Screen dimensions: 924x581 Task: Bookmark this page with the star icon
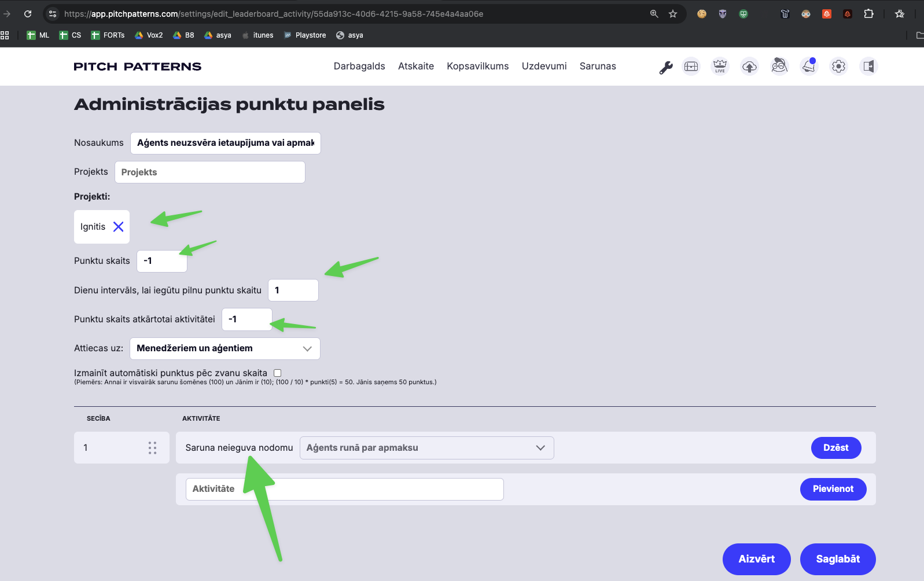673,14
